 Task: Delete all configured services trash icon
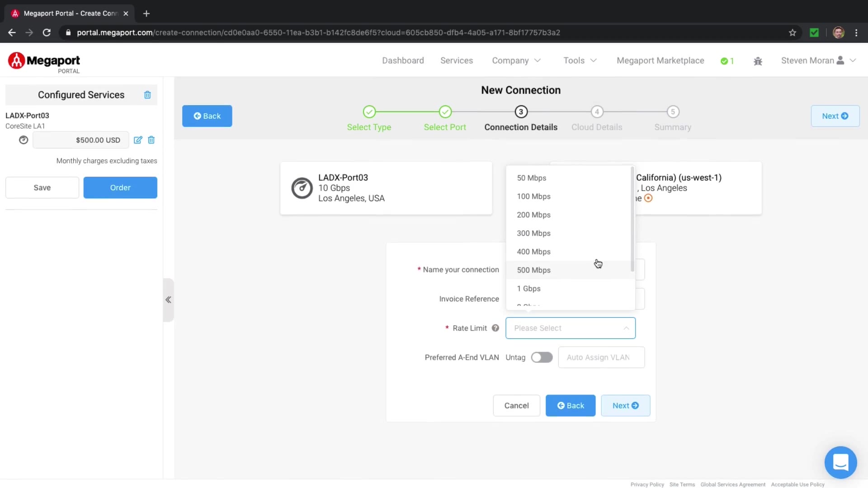coord(147,95)
